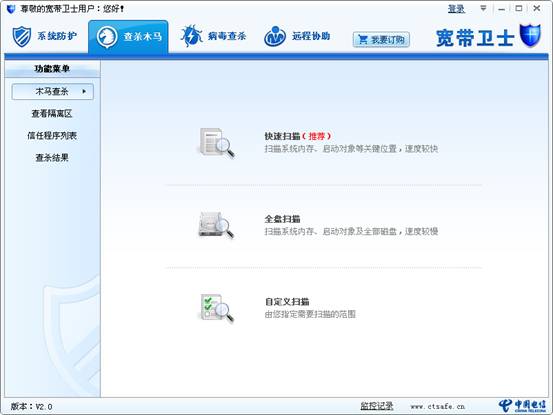Select 木马查杀 in the function menu
The height and width of the screenshot is (415, 553).
pos(53,92)
